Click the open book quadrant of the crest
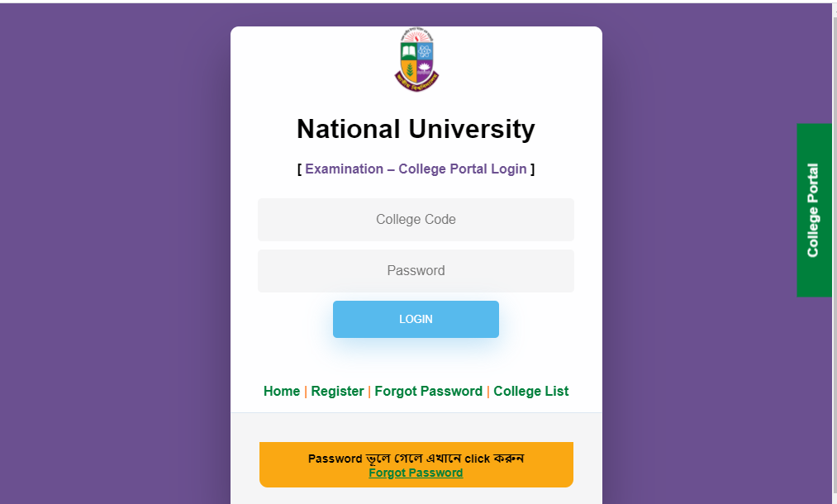The width and height of the screenshot is (837, 504). point(408,52)
